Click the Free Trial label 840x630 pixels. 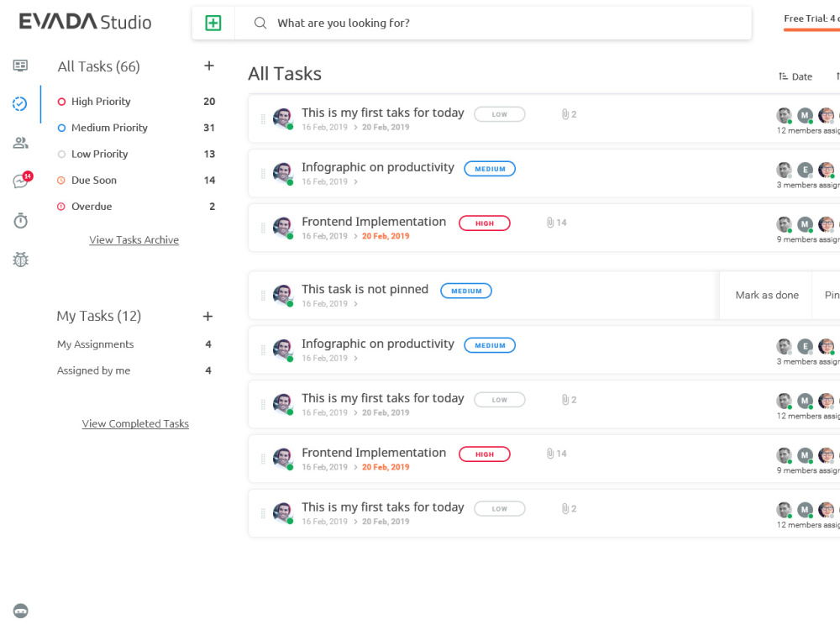811,18
